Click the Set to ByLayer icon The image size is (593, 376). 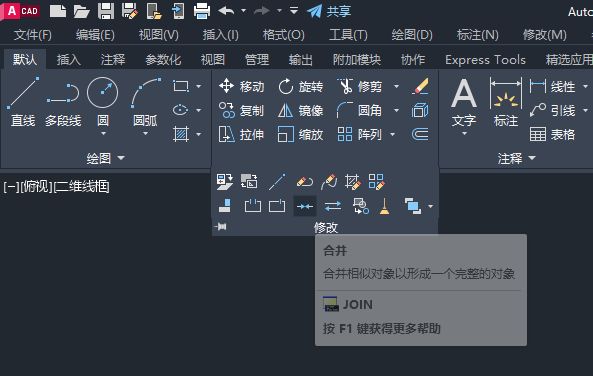tap(225, 182)
